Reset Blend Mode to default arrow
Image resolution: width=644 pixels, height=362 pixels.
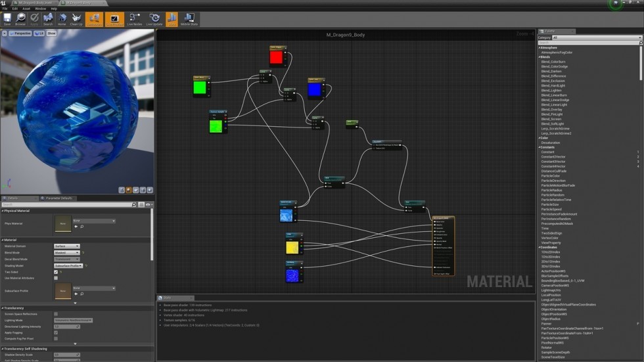[83, 253]
